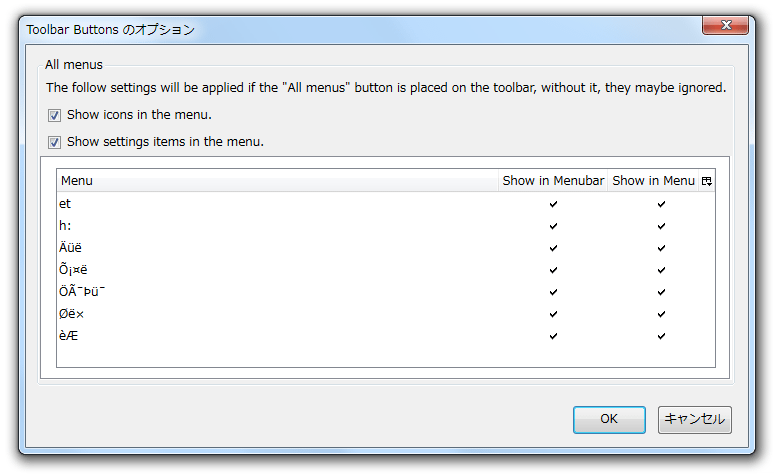The width and height of the screenshot is (777, 476).
Task: Sort by the Menu column header
Action: pos(278,181)
